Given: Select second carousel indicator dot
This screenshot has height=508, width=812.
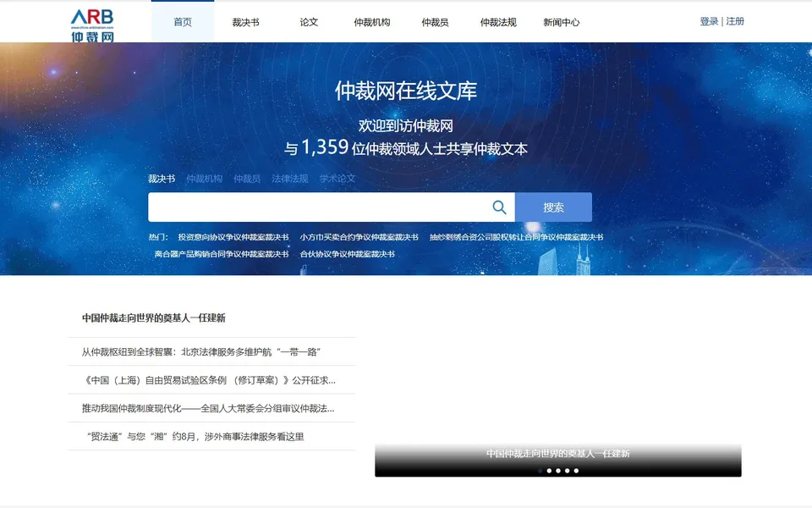Looking at the screenshot, I should pyautogui.click(x=550, y=471).
